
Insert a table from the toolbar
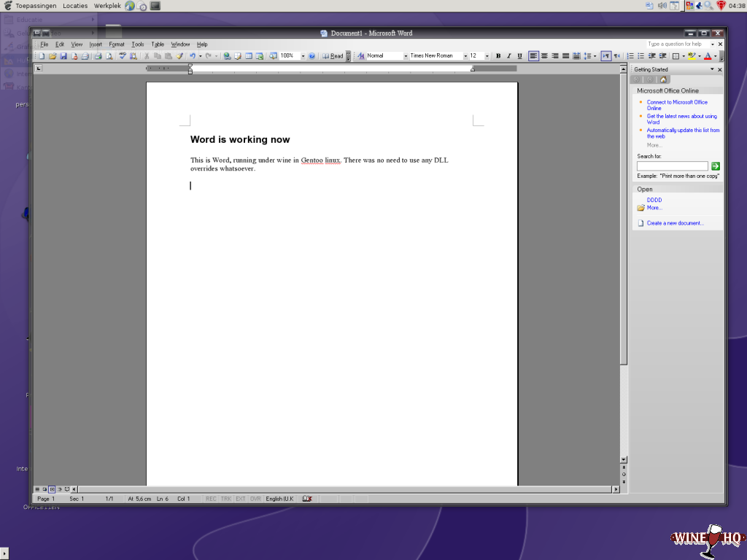coord(249,56)
